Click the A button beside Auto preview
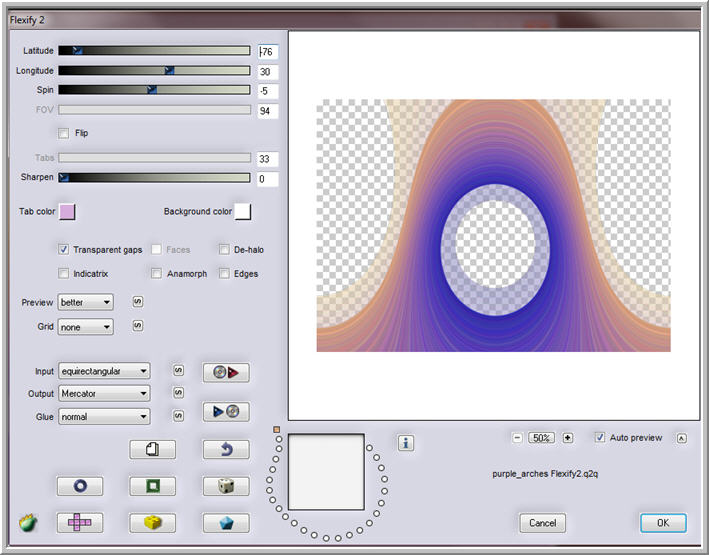Screen dimensions: 709x555 682,438
